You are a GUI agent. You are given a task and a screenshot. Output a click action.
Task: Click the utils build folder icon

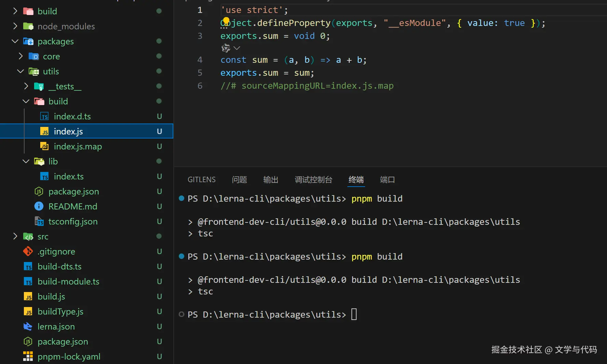pyautogui.click(x=39, y=101)
